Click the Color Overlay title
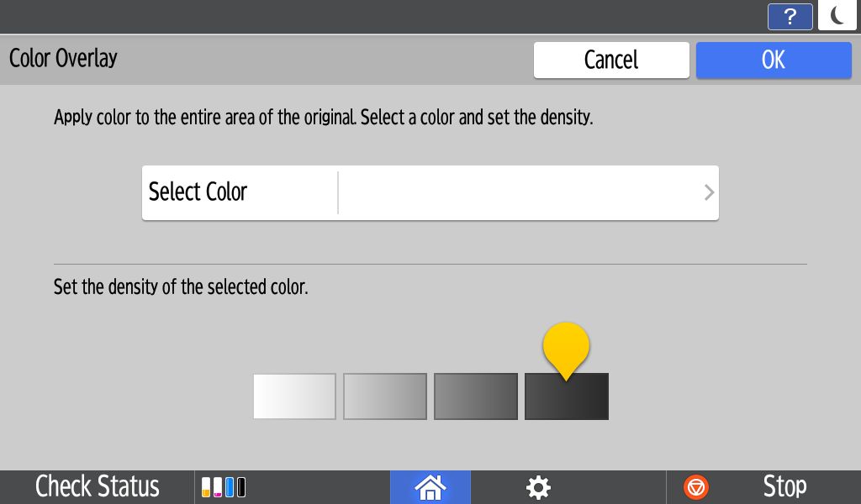The height and width of the screenshot is (504, 861). [63, 59]
